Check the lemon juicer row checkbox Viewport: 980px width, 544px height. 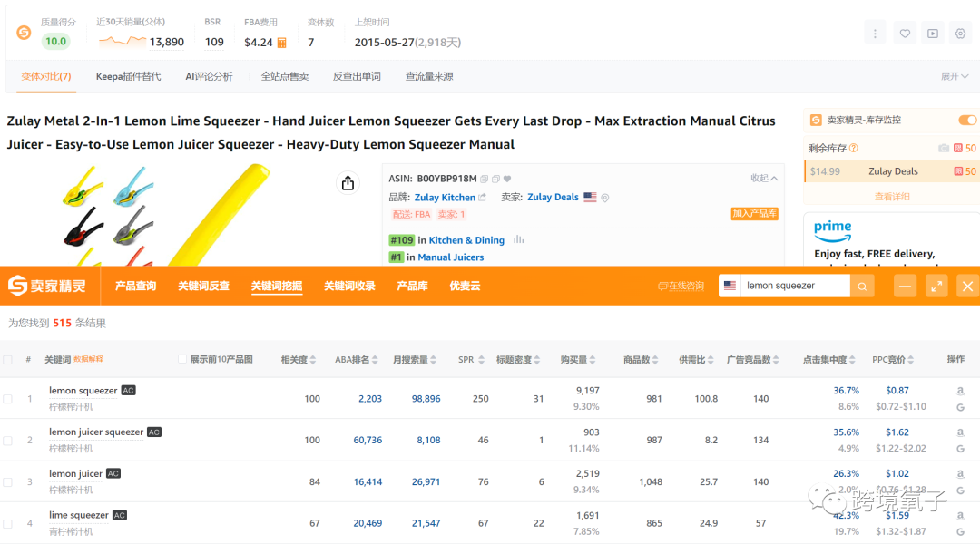pyautogui.click(x=7, y=482)
